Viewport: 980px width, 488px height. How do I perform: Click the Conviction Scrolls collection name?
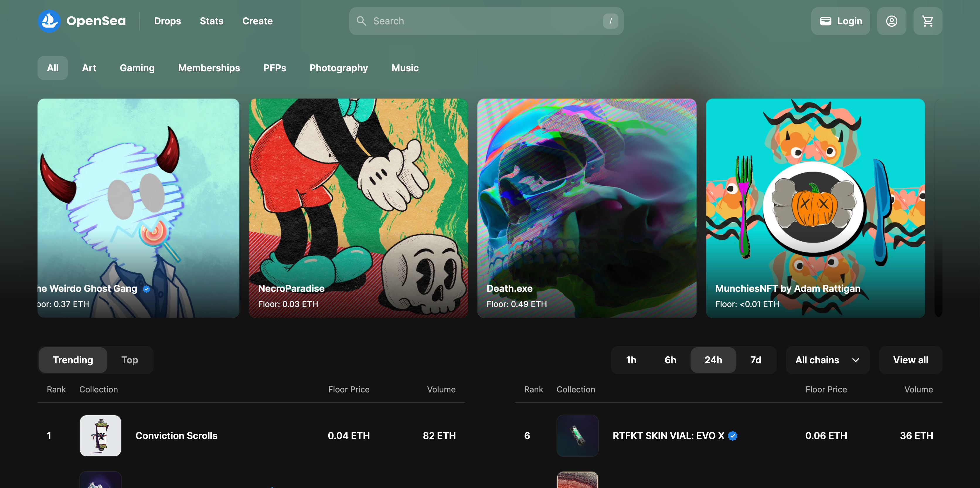click(x=176, y=436)
